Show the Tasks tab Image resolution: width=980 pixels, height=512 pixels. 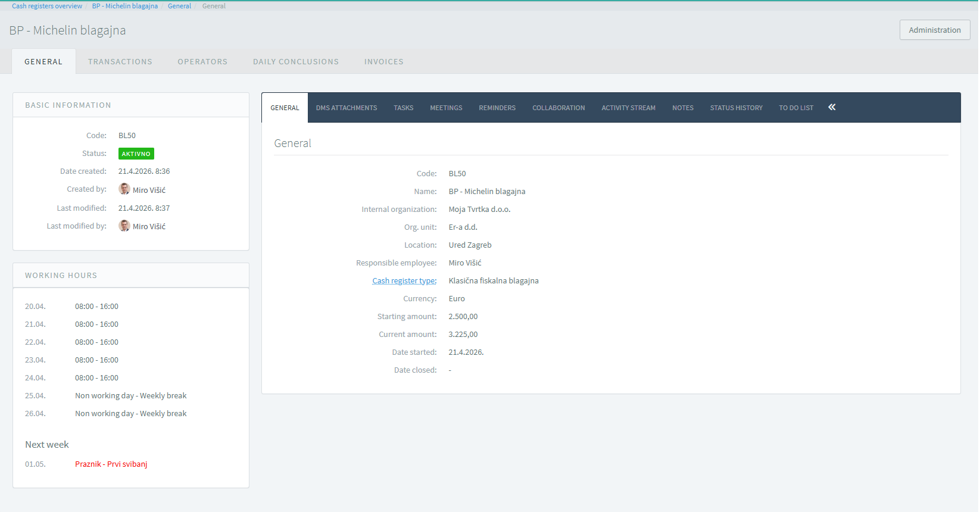pyautogui.click(x=403, y=108)
